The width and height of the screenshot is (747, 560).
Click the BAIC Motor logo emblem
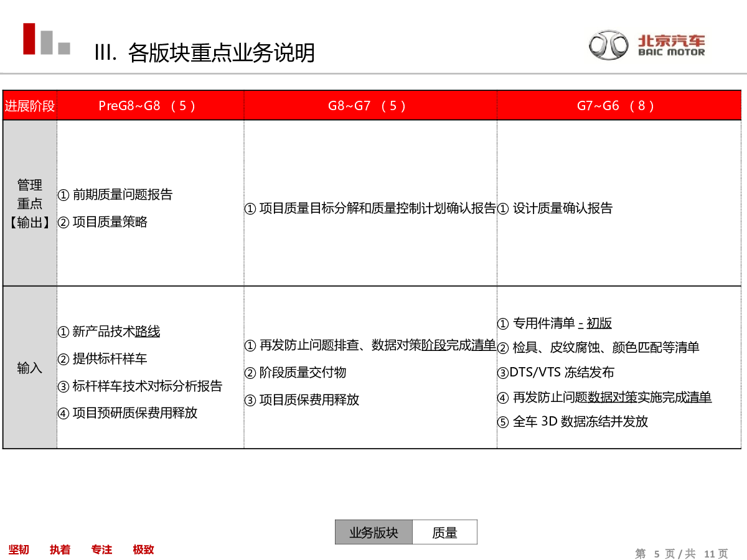pos(609,45)
